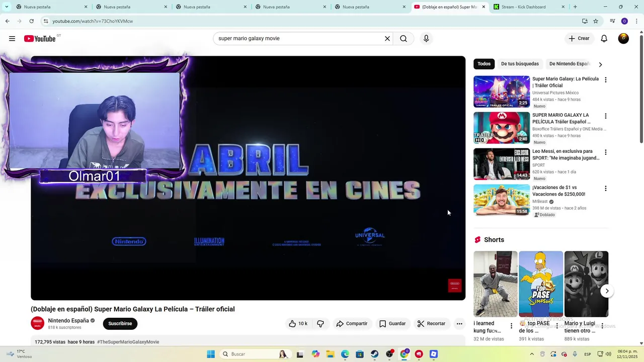
Task: Go to the YouTube home logo
Action: 40,39
